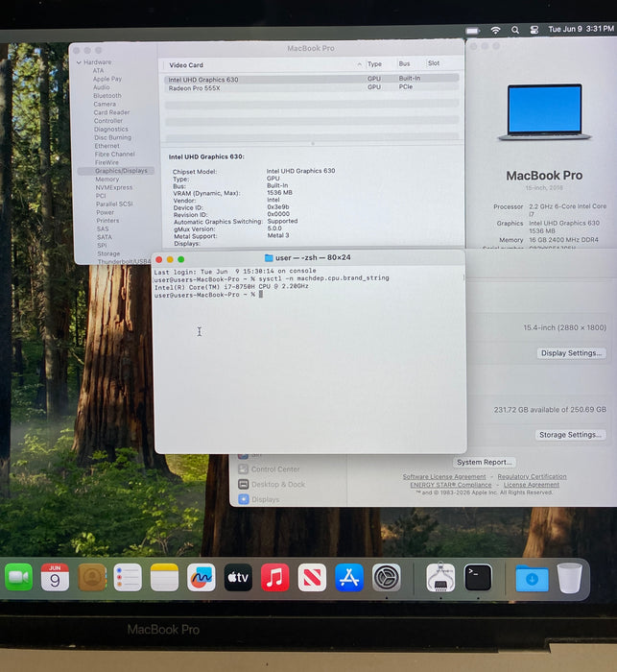Screen dimensions: 617x672
Task: Select Camera in hardware sidebar
Action: tap(105, 104)
